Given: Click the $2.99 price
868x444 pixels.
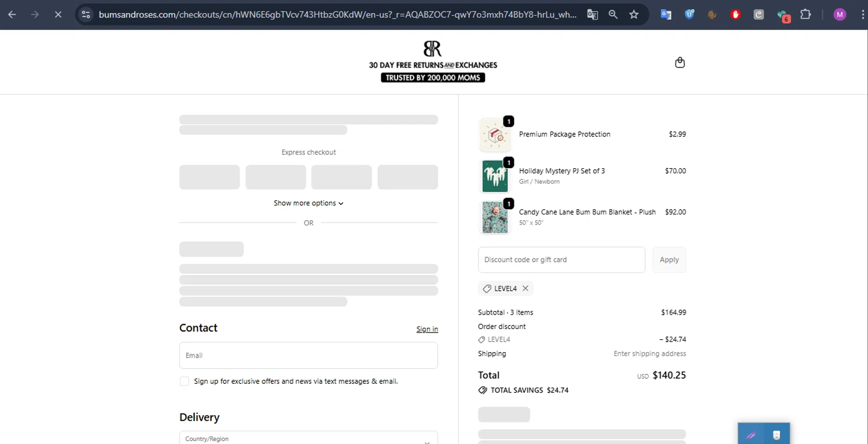Looking at the screenshot, I should (677, 134).
